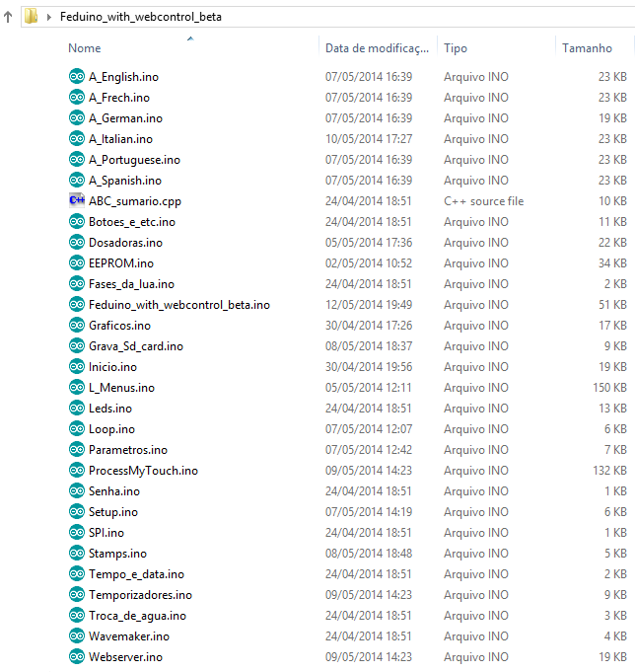
Task: Select the icon beside Wavemaker.ino
Action: tap(77, 635)
